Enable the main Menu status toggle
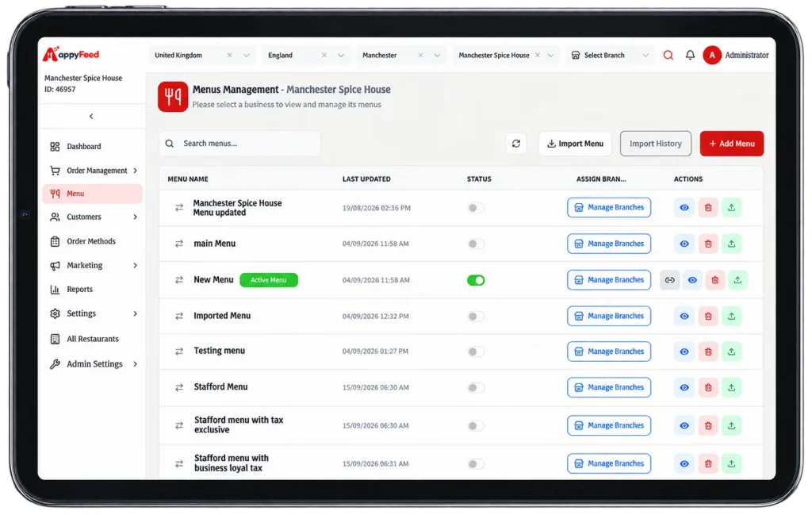This screenshot has width=812, height=515. 476,244
